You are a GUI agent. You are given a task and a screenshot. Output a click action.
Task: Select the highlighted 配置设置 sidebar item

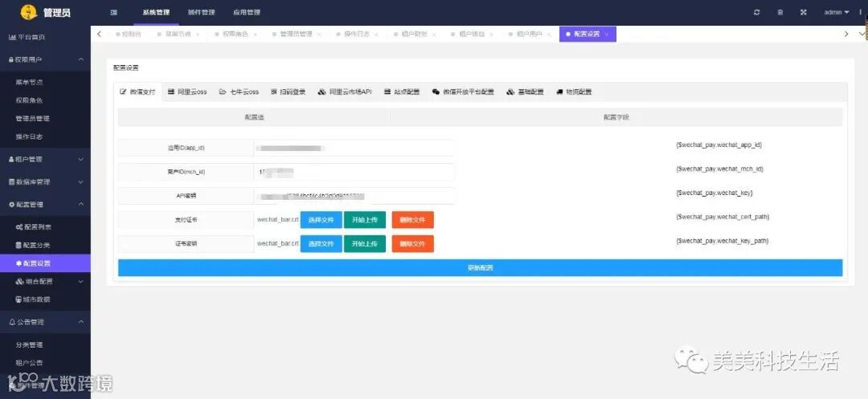(x=45, y=263)
